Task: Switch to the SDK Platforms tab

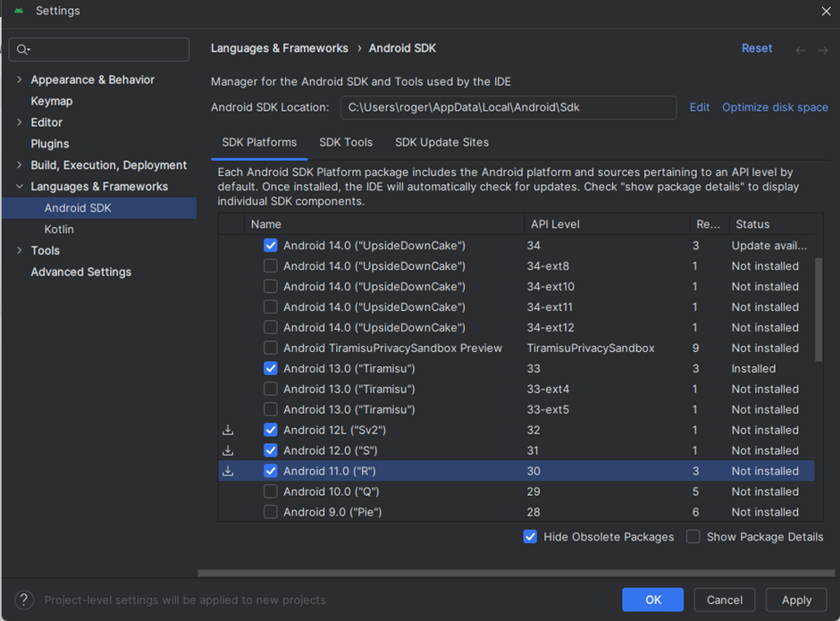Action: coord(259,143)
